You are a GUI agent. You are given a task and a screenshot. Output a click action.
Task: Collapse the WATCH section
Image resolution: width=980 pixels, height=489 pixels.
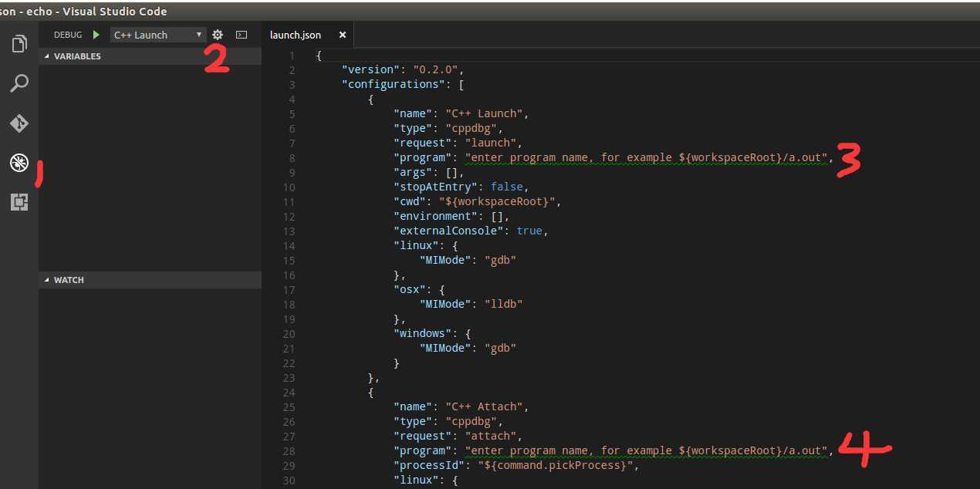click(150, 280)
